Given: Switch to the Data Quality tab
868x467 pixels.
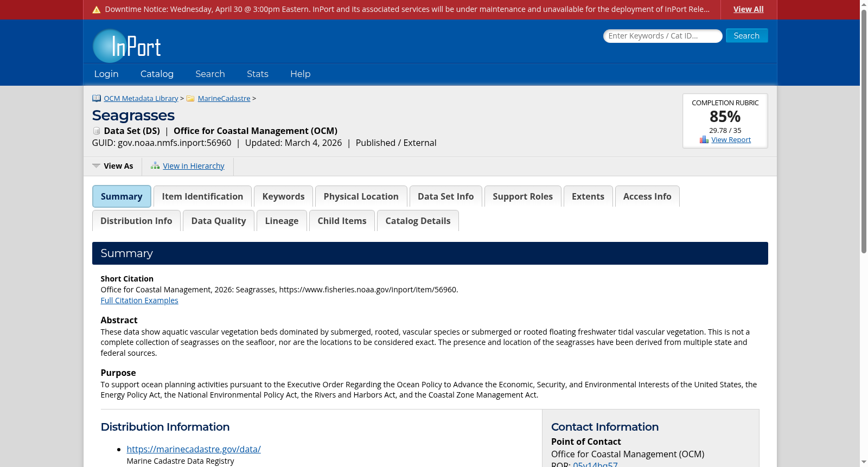Looking at the screenshot, I should (x=219, y=221).
